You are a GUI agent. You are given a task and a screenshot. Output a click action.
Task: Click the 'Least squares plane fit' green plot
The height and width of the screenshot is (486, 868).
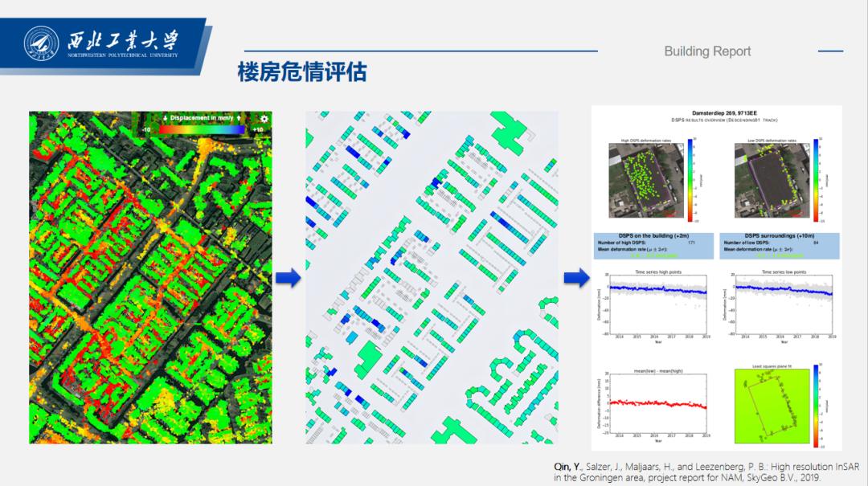(x=772, y=406)
